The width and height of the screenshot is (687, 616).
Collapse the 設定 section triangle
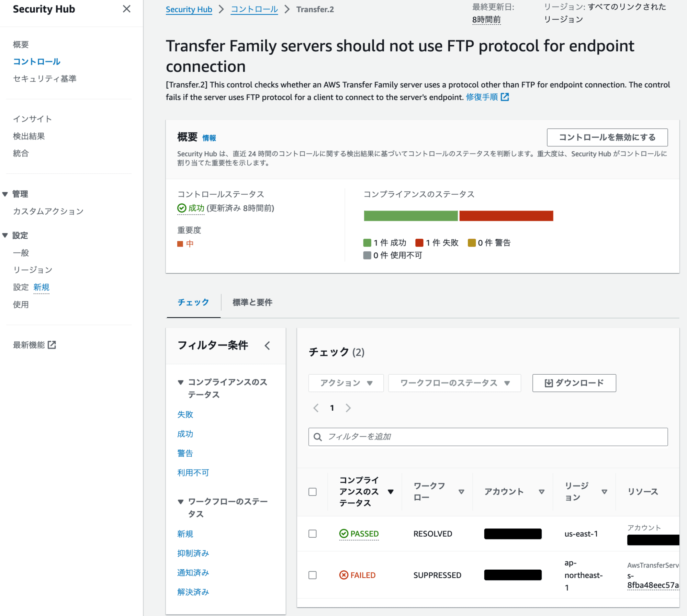[5, 235]
